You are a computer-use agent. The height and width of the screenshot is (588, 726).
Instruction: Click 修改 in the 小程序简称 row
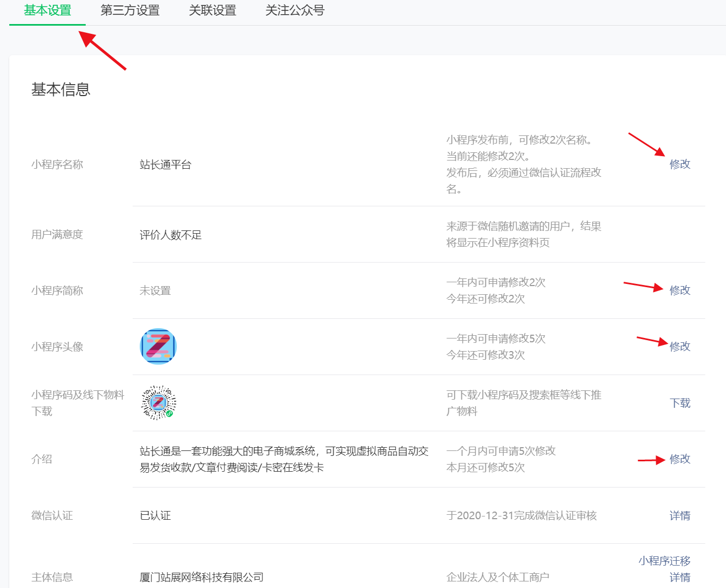(x=680, y=290)
